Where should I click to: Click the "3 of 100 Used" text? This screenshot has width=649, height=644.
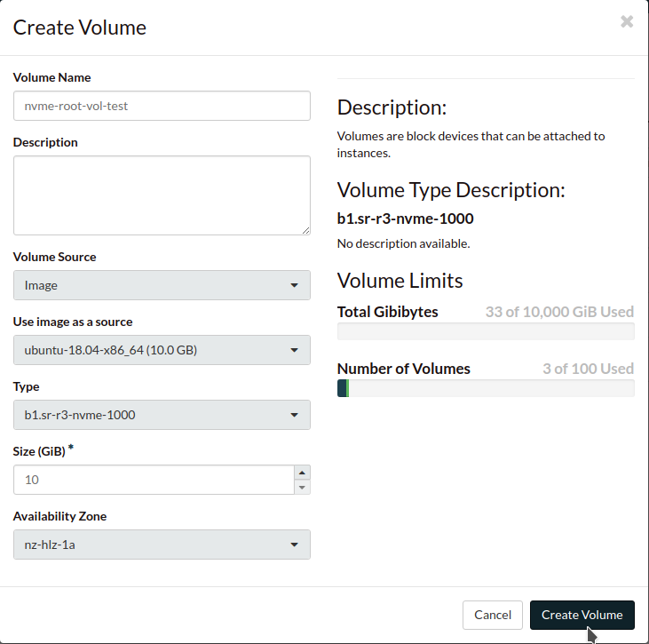[588, 369]
